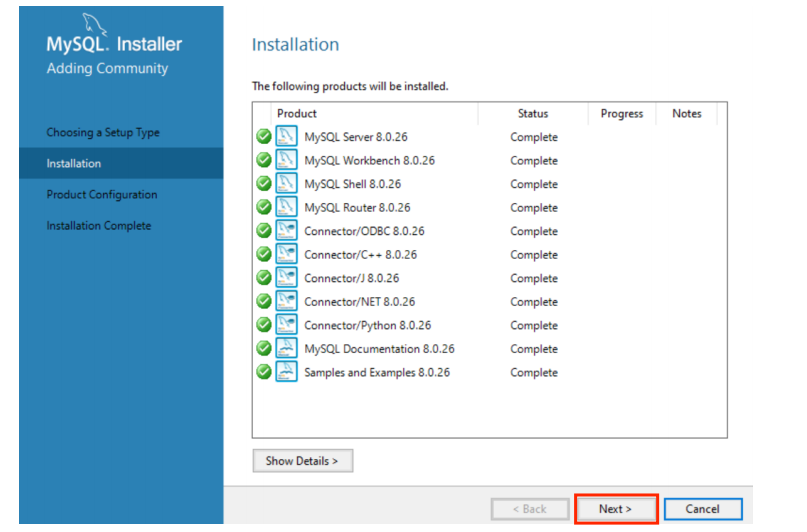807x532 pixels.
Task: Click the Next button to continue
Action: click(x=616, y=509)
